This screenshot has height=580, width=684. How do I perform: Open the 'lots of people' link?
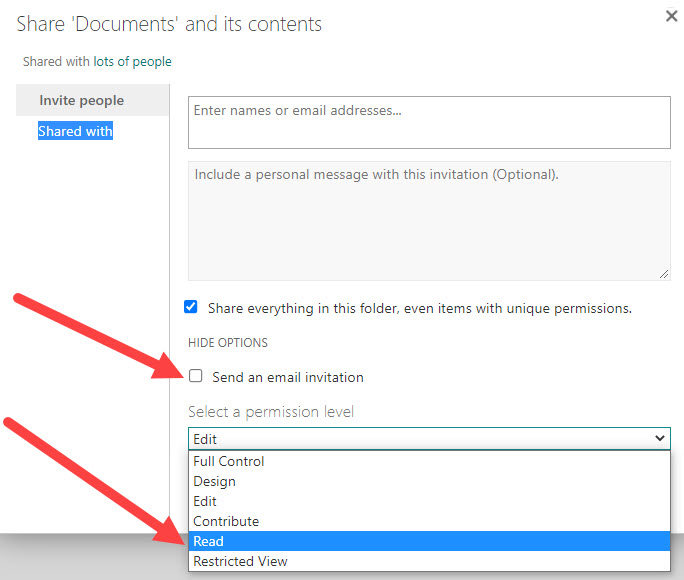tap(132, 61)
